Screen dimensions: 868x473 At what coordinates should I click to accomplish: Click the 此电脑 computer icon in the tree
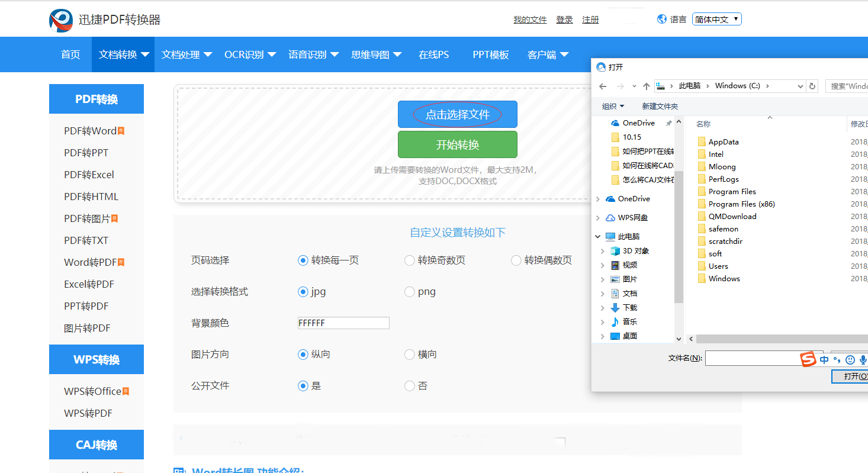610,236
